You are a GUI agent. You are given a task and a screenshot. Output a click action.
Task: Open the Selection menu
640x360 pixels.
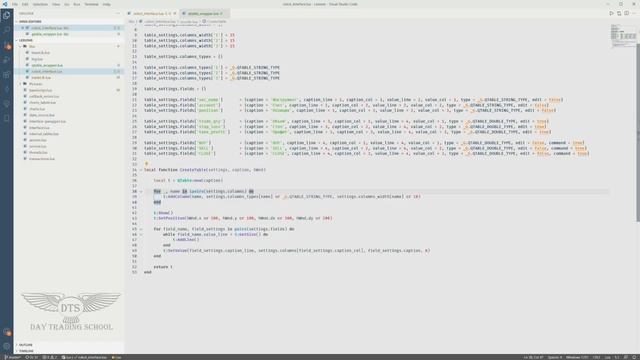click(40, 4)
